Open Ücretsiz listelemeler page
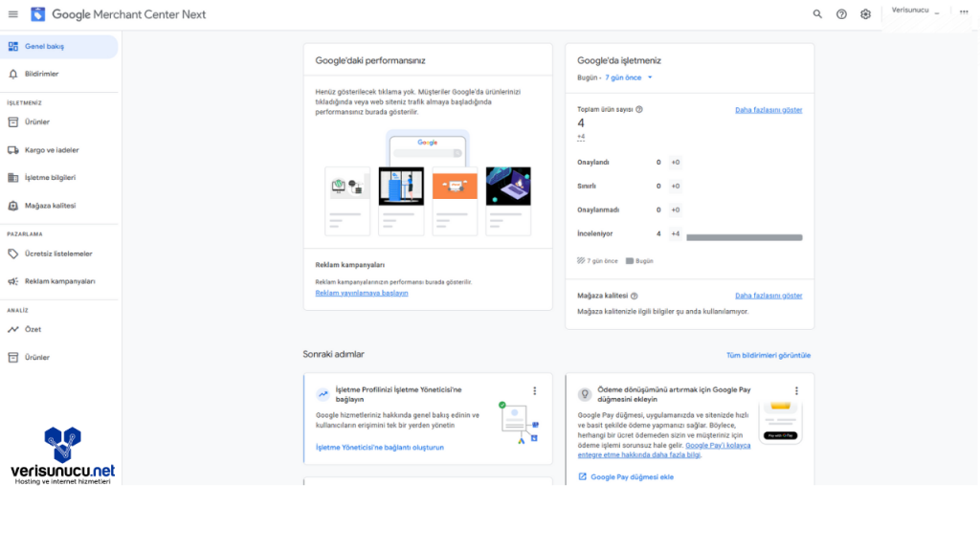980x551 pixels. [x=58, y=253]
